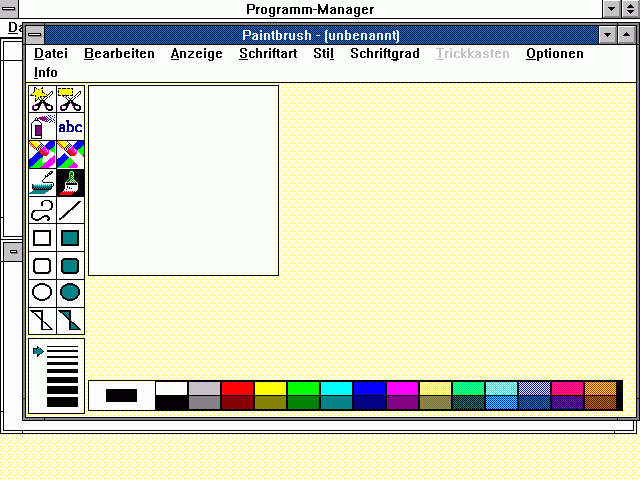The height and width of the screenshot is (480, 640).
Task: Pick the bright red color swatch
Action: (x=238, y=388)
